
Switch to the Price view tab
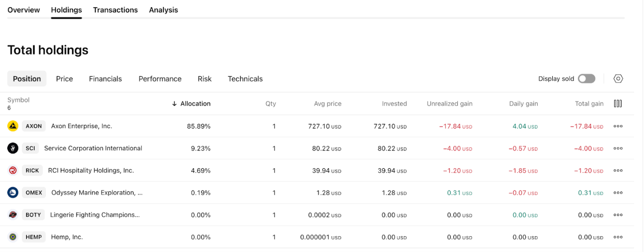(x=64, y=78)
